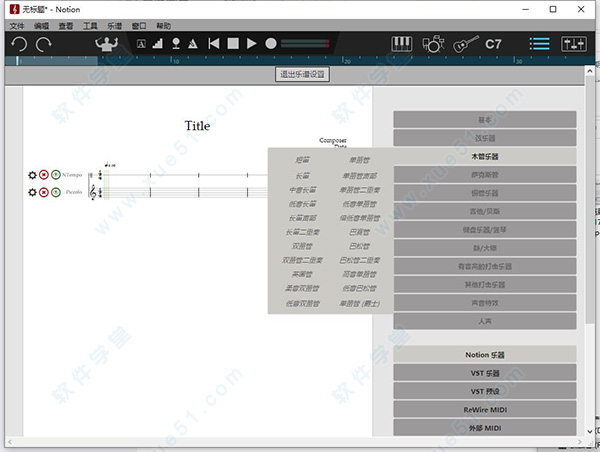This screenshot has width=600, height=452.
Task: Select the VST 乐器 source button
Action: [x=485, y=373]
